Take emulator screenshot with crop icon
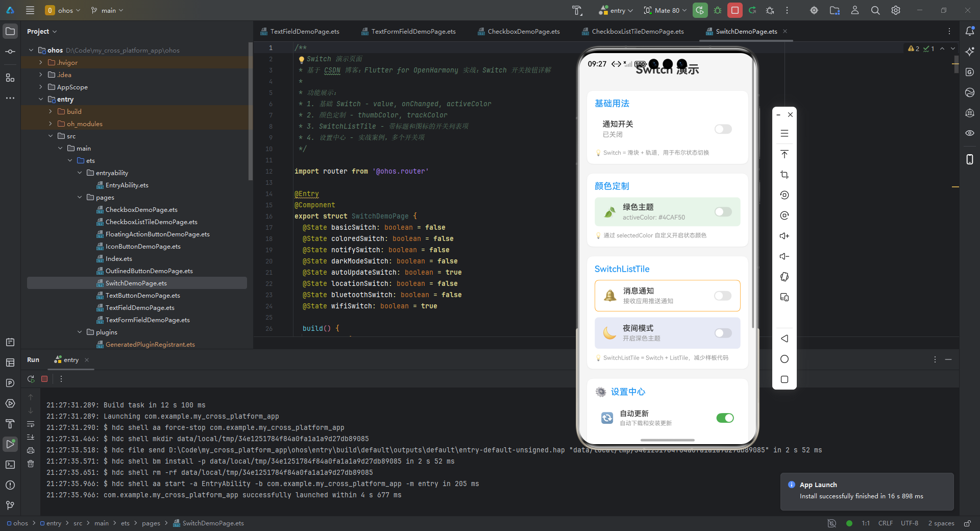 pos(785,175)
